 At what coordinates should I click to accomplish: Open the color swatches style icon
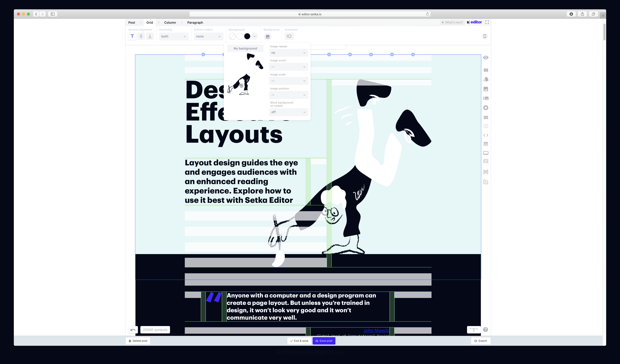(x=486, y=79)
